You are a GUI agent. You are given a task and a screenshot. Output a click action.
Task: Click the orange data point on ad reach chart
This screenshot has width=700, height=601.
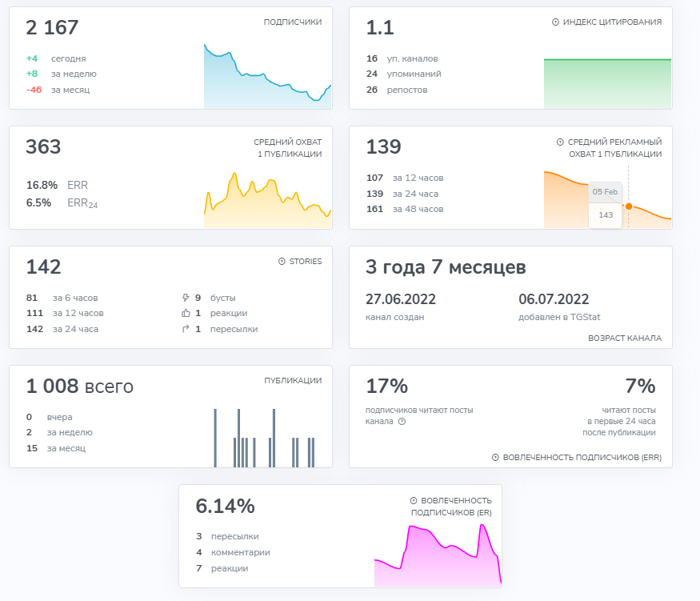[629, 206]
